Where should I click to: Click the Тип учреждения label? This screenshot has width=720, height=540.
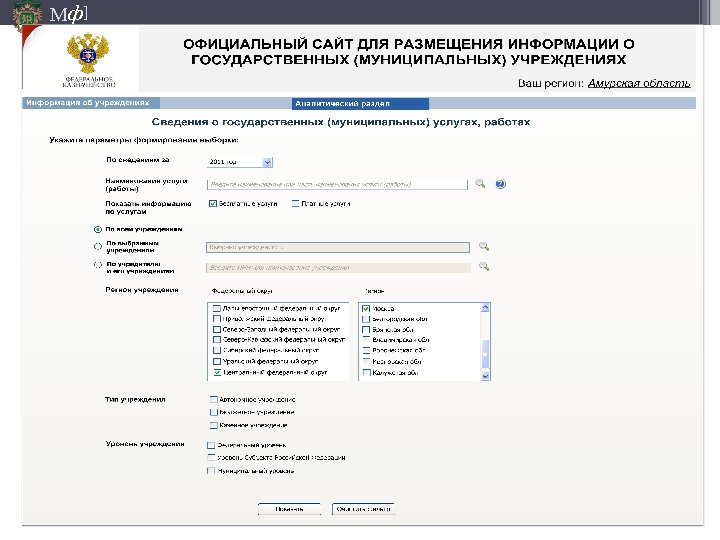(135, 399)
